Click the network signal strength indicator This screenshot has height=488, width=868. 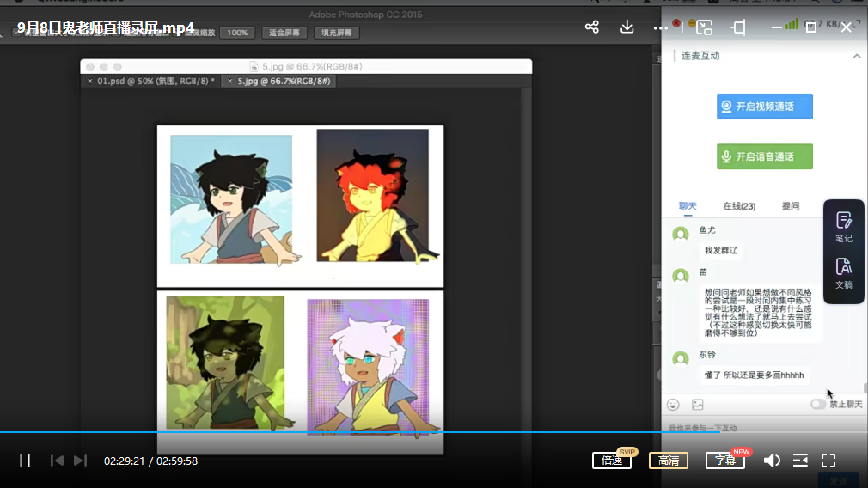point(792,24)
